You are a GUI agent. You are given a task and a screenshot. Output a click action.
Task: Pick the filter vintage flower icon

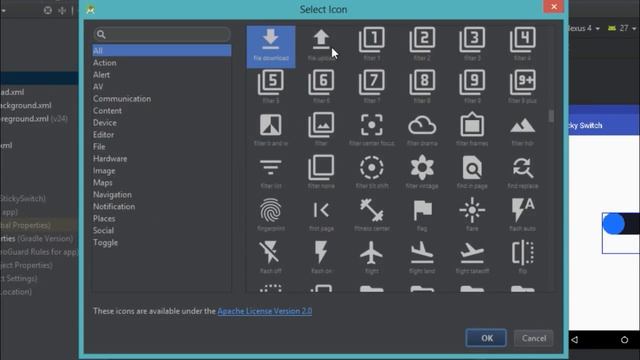click(x=422, y=167)
